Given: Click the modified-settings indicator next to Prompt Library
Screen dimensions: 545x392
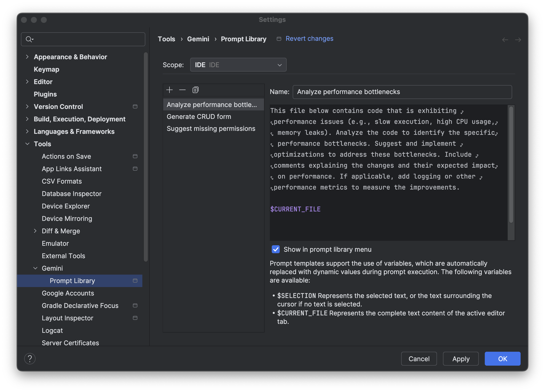Looking at the screenshot, I should [135, 281].
